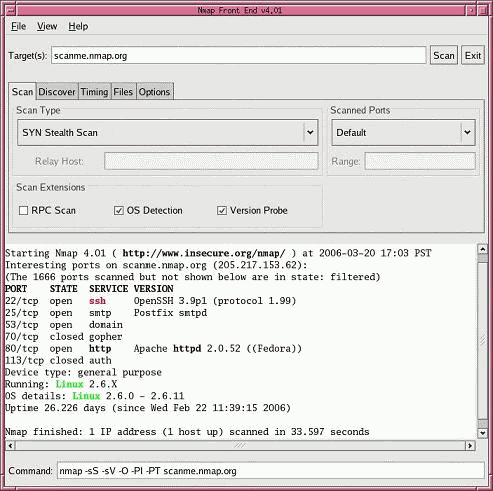Click the Target(s) input field
The width and height of the screenshot is (493, 491).
(x=239, y=55)
